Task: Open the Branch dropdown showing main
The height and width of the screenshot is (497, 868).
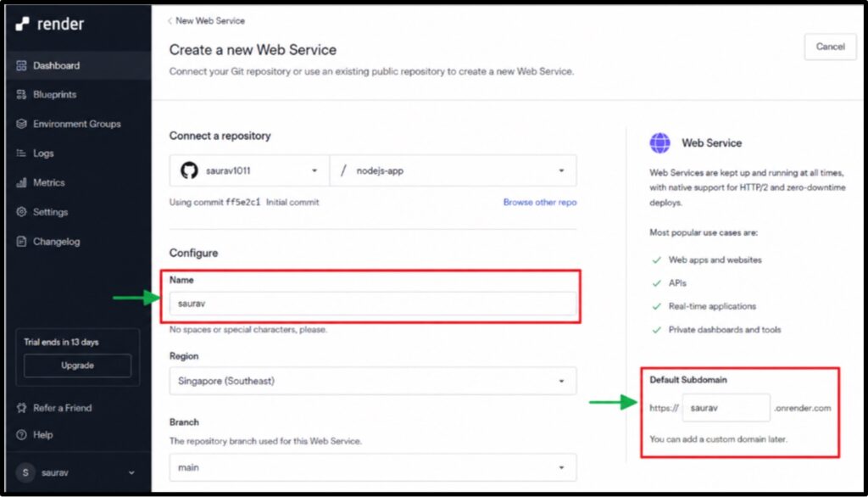Action: pos(373,467)
